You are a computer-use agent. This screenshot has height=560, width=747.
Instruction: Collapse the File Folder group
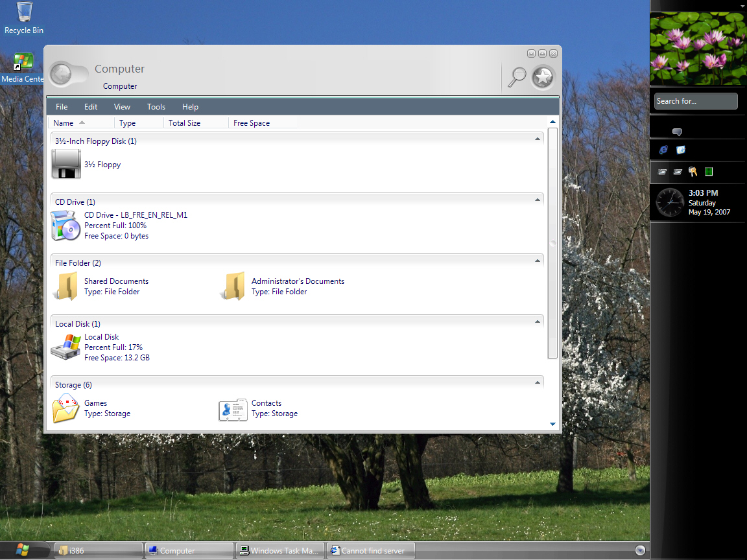(538, 261)
